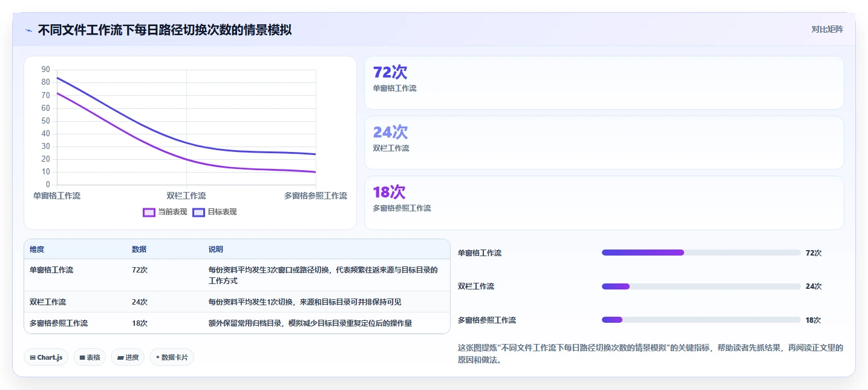Click the 数据卡片 tag chip

(172, 357)
